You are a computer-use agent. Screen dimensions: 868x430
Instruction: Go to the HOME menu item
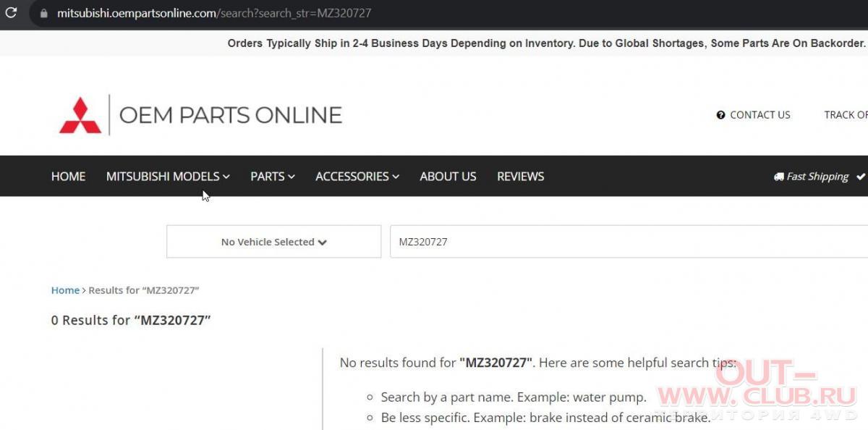68,176
